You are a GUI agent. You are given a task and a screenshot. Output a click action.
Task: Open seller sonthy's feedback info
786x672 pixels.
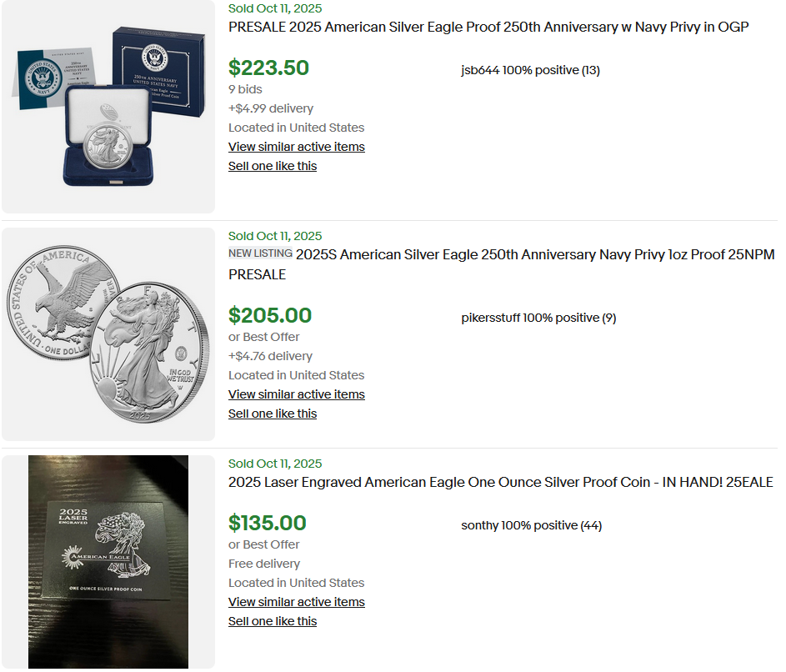point(531,525)
